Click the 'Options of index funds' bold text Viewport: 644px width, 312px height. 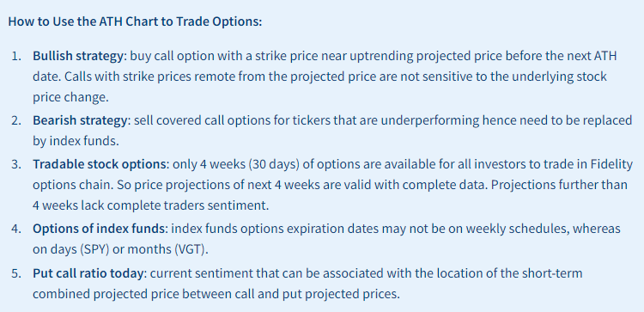(99, 229)
